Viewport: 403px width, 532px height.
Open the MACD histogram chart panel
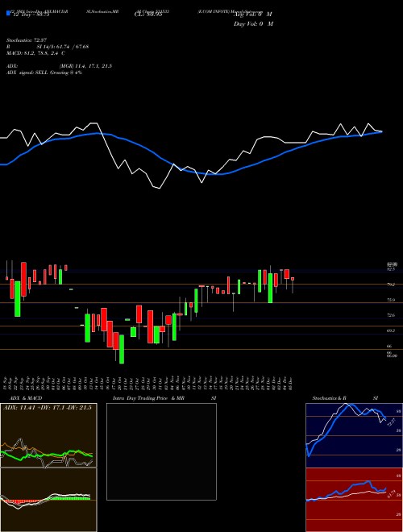(48, 500)
